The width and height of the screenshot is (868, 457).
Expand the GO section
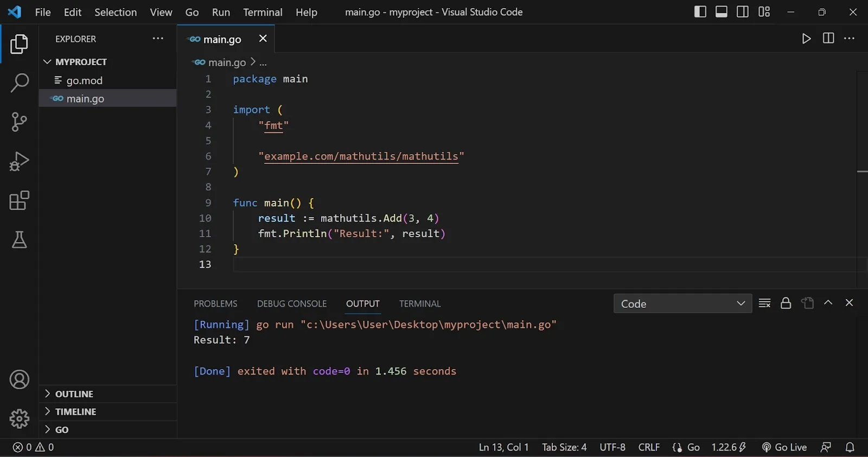click(x=107, y=430)
